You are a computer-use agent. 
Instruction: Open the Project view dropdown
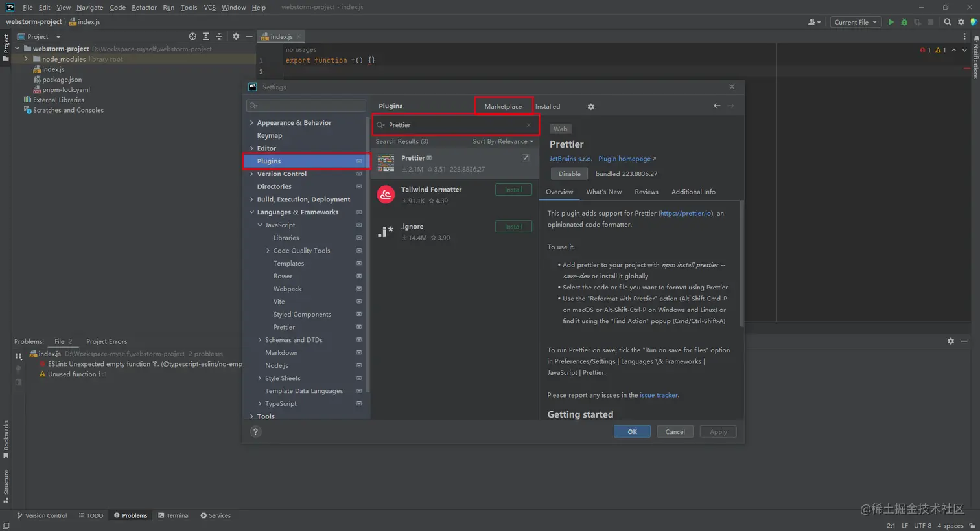point(39,36)
